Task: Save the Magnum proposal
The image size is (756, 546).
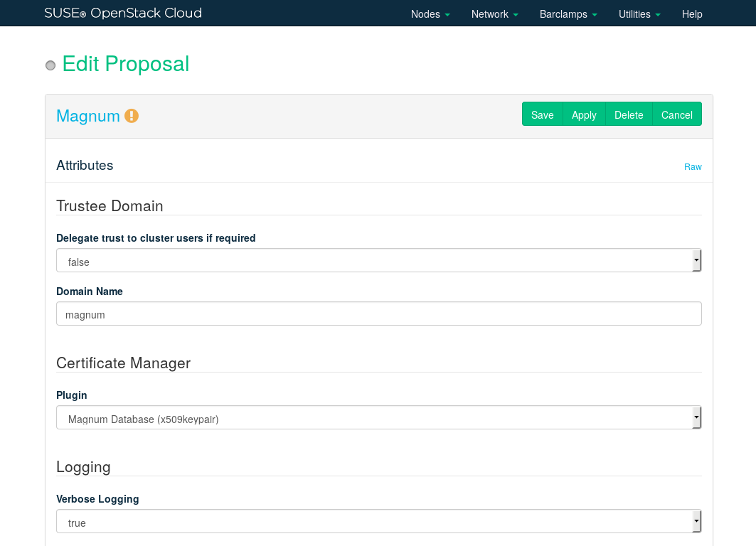Action: point(542,114)
